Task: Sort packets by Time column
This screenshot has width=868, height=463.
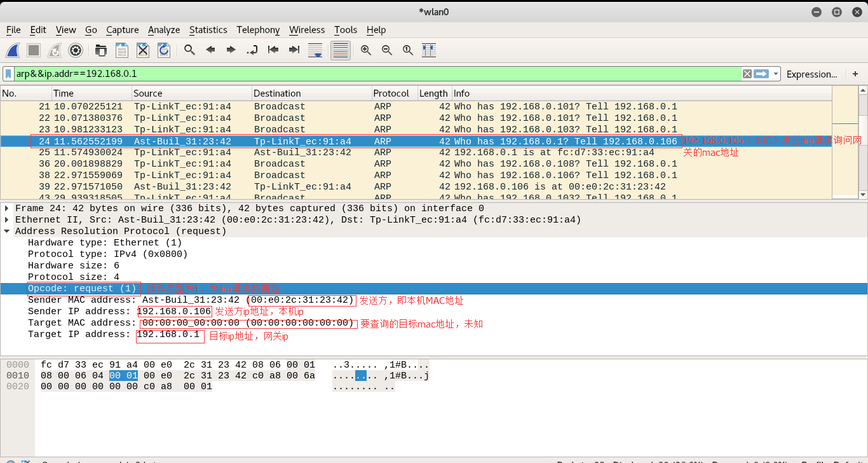Action: (91, 93)
